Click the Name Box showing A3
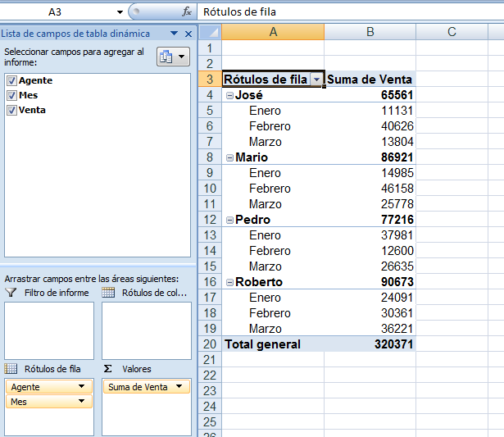The image size is (504, 437). [x=55, y=12]
